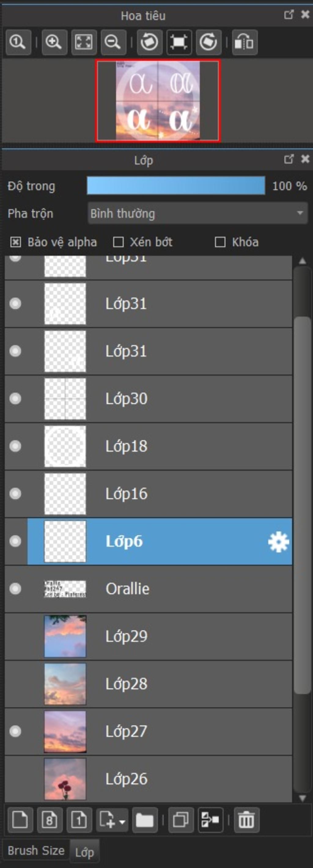Uncheck the Bảo vệ alpha checkbox
Screen dimensions: 313x868
coord(16,242)
